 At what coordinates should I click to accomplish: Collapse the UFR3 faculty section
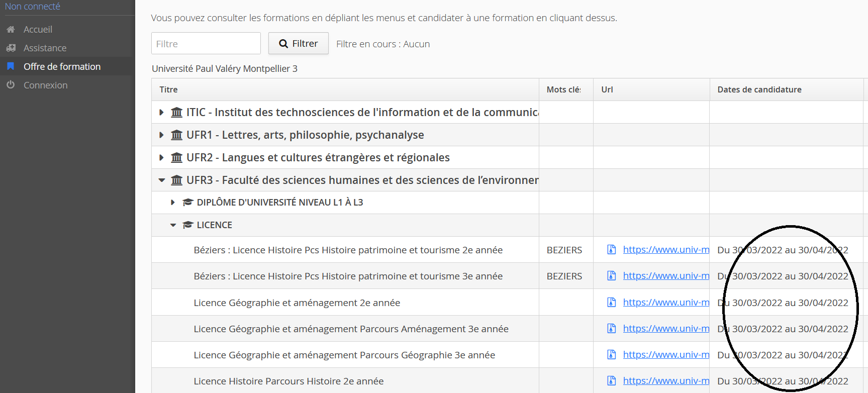[161, 180]
